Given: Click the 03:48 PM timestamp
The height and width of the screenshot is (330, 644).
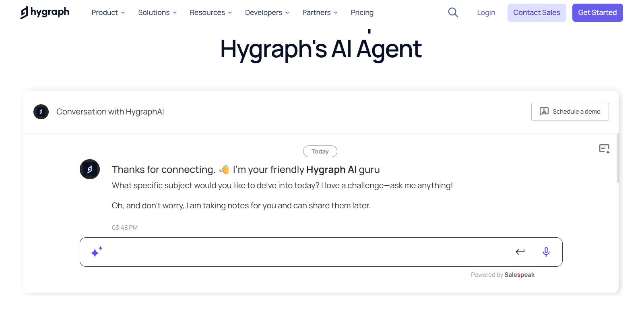Looking at the screenshot, I should (125, 228).
